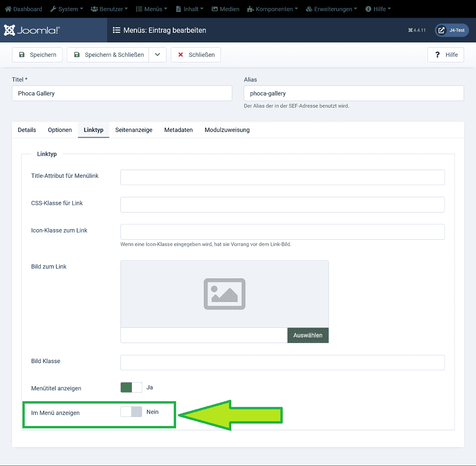Click the image placeholder in Bild zum Link
The image size is (476, 466).
click(x=224, y=294)
